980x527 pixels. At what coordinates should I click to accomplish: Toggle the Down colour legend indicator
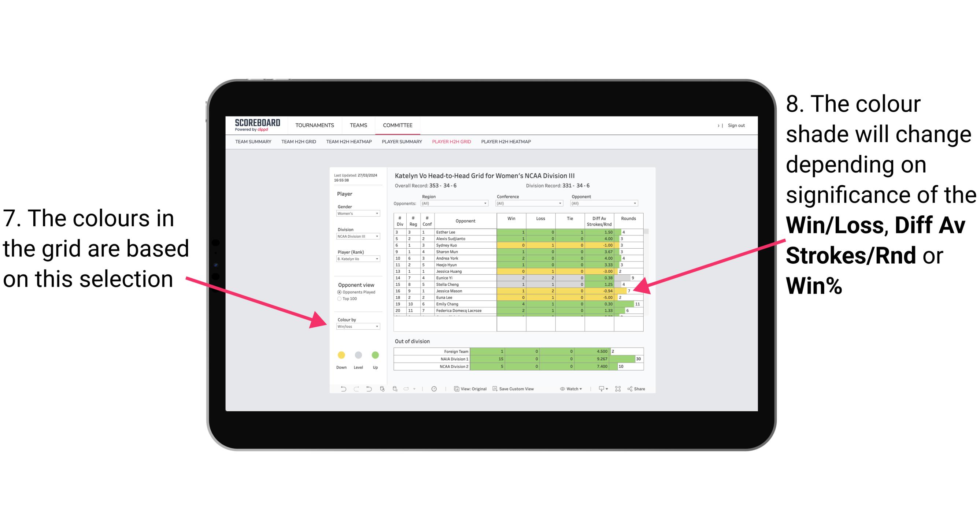[x=341, y=355]
